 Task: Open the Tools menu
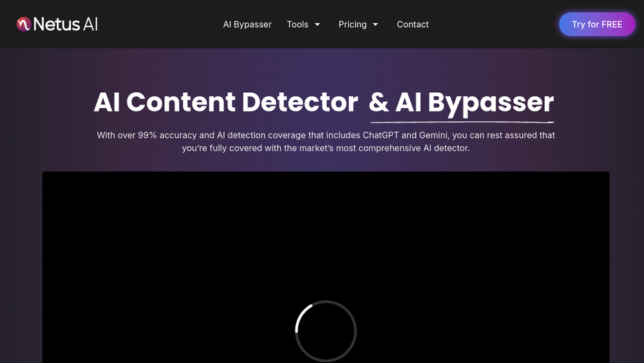coord(298,25)
